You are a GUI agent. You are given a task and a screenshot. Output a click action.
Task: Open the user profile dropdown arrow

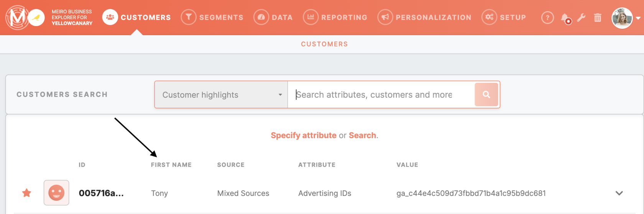638,18
